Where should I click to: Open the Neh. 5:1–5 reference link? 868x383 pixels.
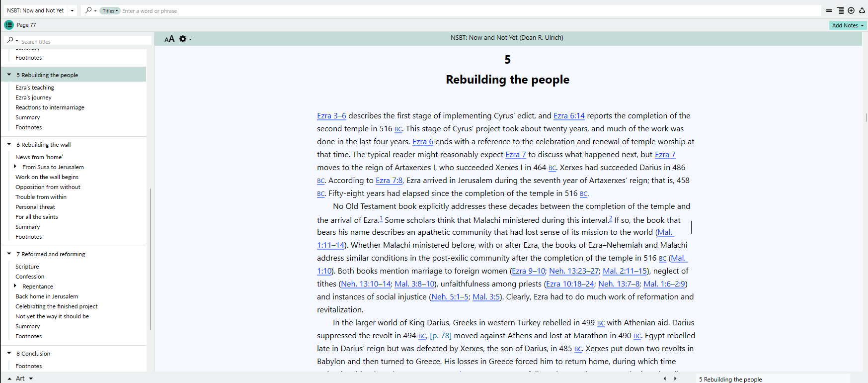[450, 297]
